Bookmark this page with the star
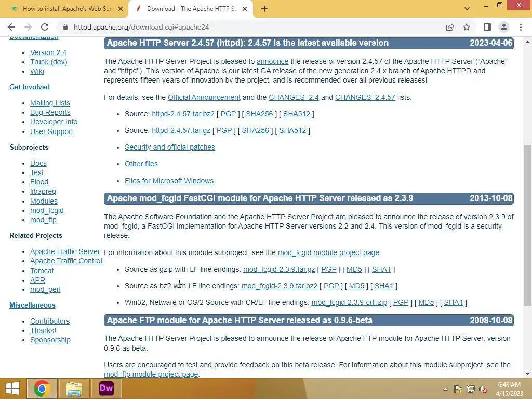 (x=467, y=27)
